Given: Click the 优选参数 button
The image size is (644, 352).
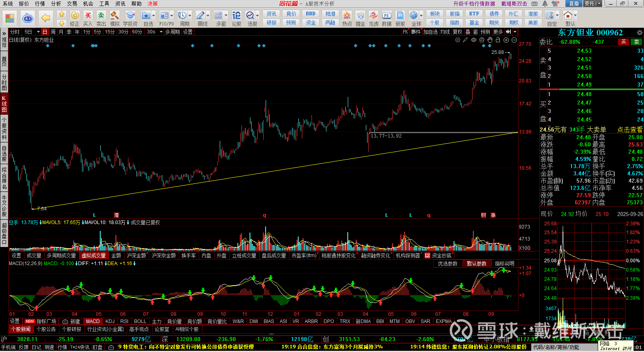Looking at the screenshot, I should [448, 264].
